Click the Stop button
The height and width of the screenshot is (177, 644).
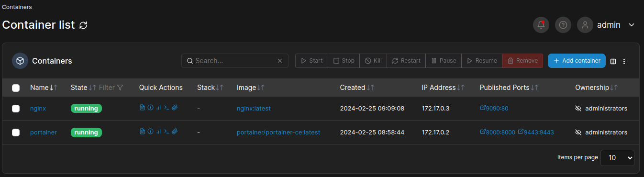click(x=344, y=61)
